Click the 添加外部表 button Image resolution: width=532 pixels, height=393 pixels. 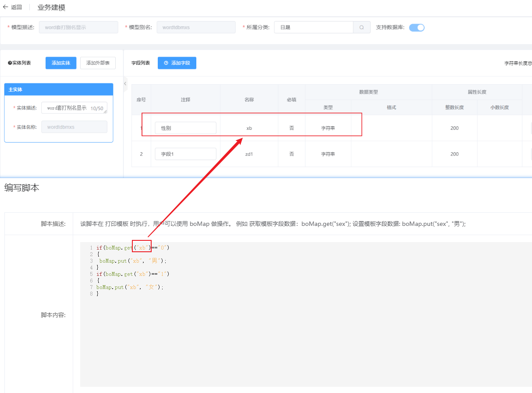click(98, 63)
